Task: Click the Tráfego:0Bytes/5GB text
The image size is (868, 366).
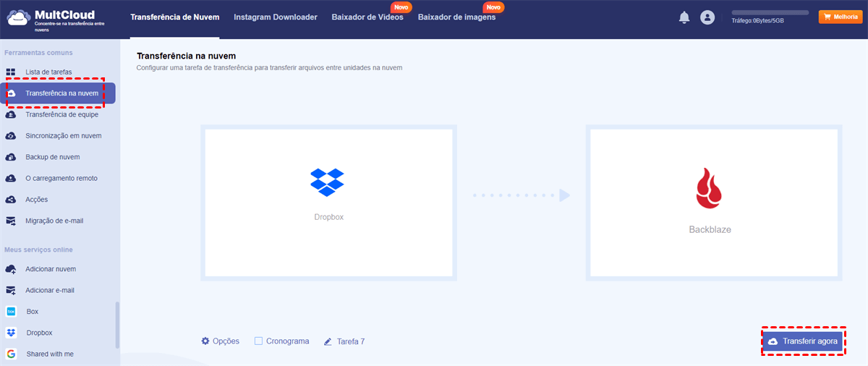Action: [x=757, y=21]
